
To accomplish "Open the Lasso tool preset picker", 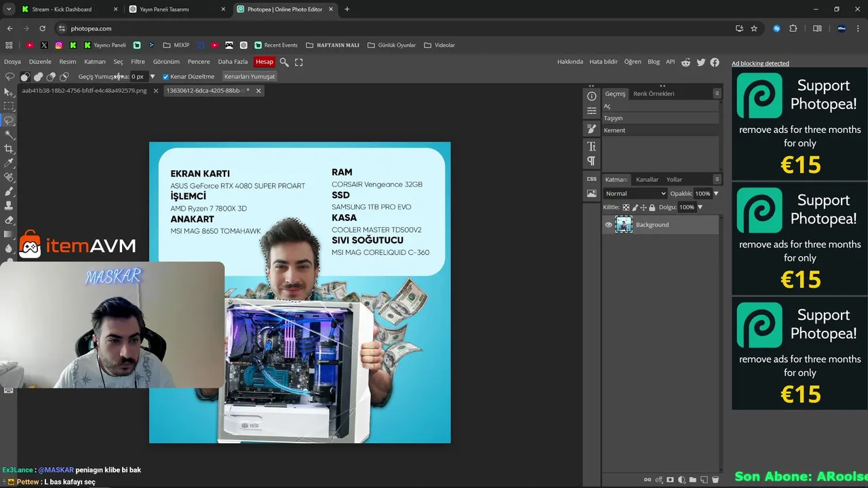I will click(10, 77).
